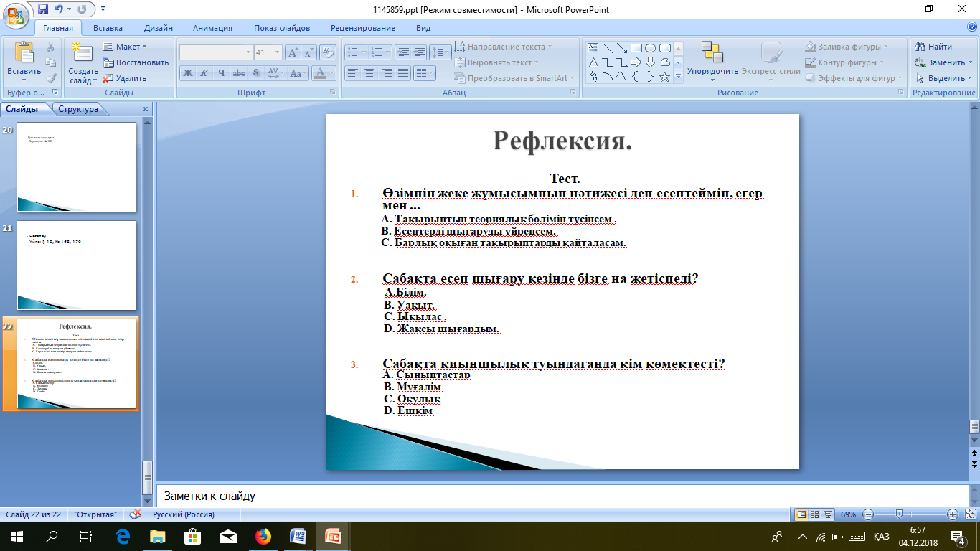
Task: Switch to Slide Sorter view
Action: click(815, 514)
